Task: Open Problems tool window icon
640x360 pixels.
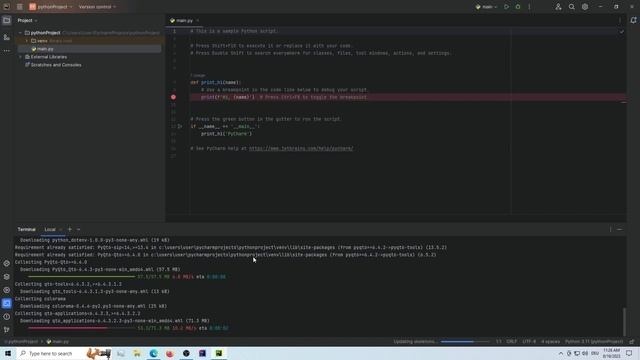Action: [7, 317]
